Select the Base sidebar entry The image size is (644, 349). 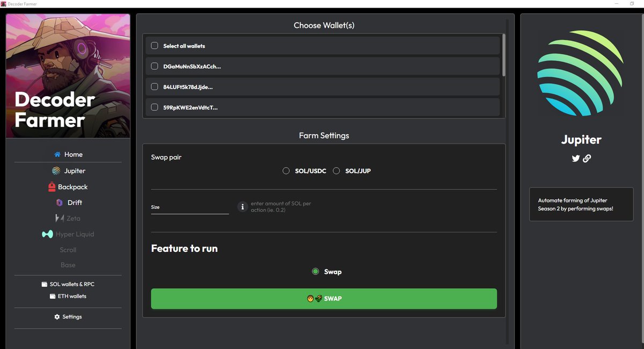click(x=68, y=265)
